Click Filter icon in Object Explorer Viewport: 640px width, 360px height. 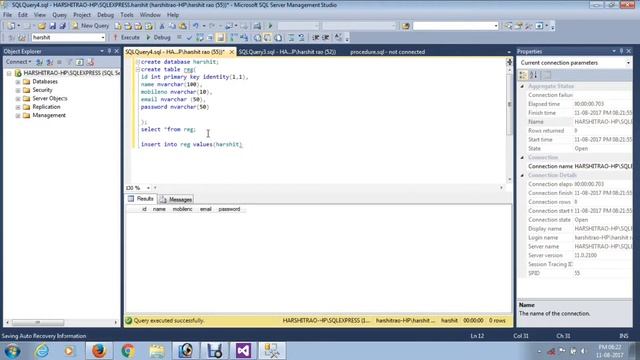70,62
